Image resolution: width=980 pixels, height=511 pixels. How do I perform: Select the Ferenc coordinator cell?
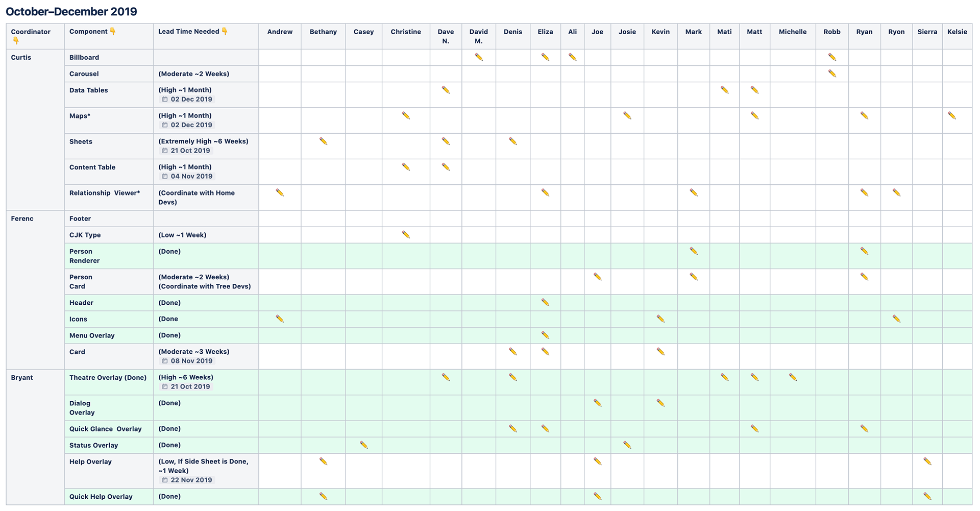[35, 289]
